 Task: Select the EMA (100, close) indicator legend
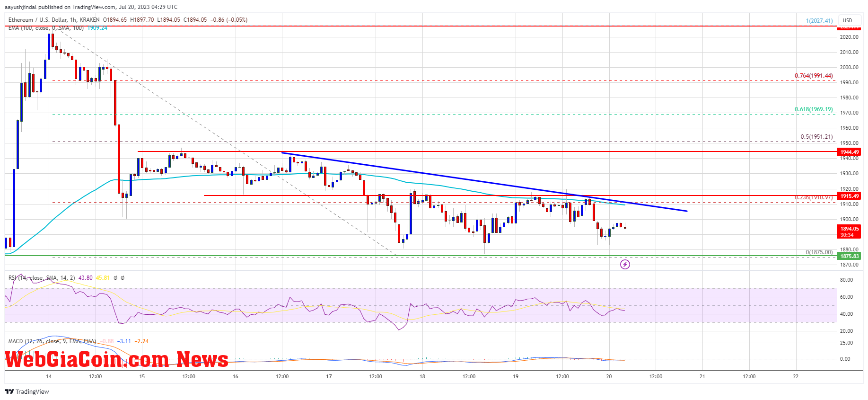coord(46,28)
